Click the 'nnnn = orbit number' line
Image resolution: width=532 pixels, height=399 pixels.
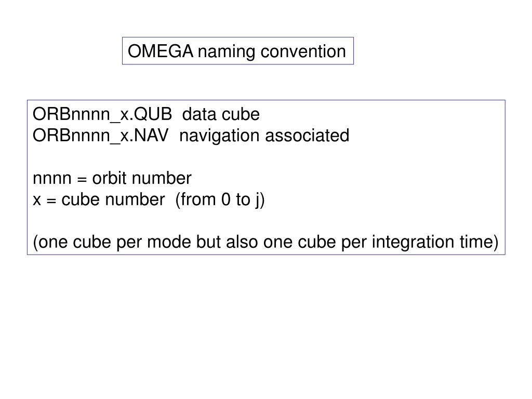point(112,178)
